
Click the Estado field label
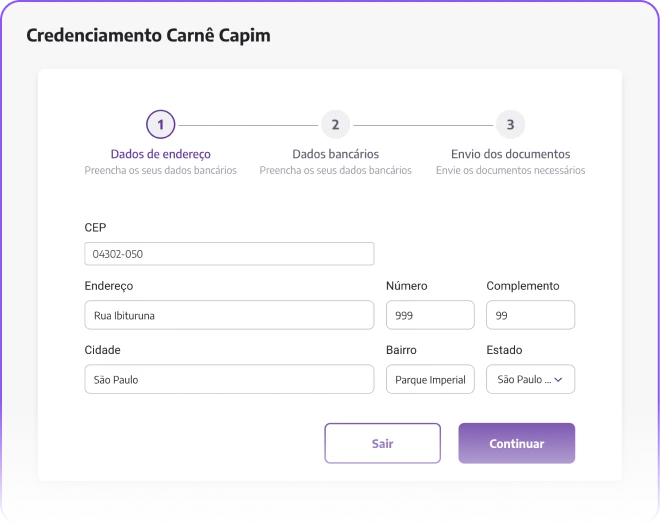(504, 350)
